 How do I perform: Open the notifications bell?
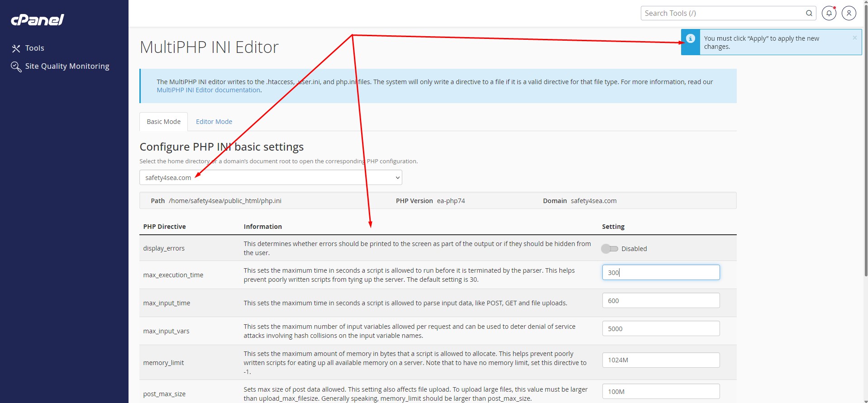(829, 13)
